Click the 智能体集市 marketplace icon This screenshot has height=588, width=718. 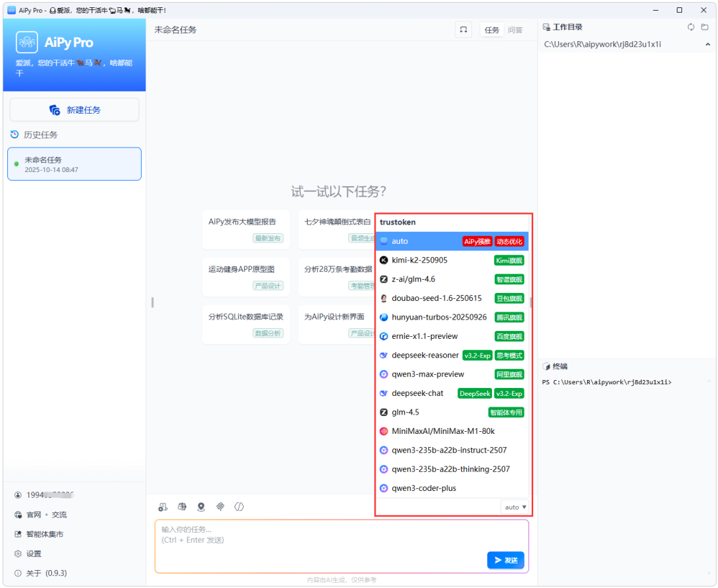pos(18,534)
